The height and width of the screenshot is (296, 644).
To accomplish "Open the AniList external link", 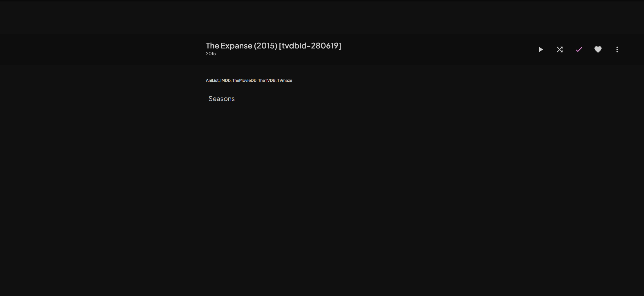I will point(212,80).
